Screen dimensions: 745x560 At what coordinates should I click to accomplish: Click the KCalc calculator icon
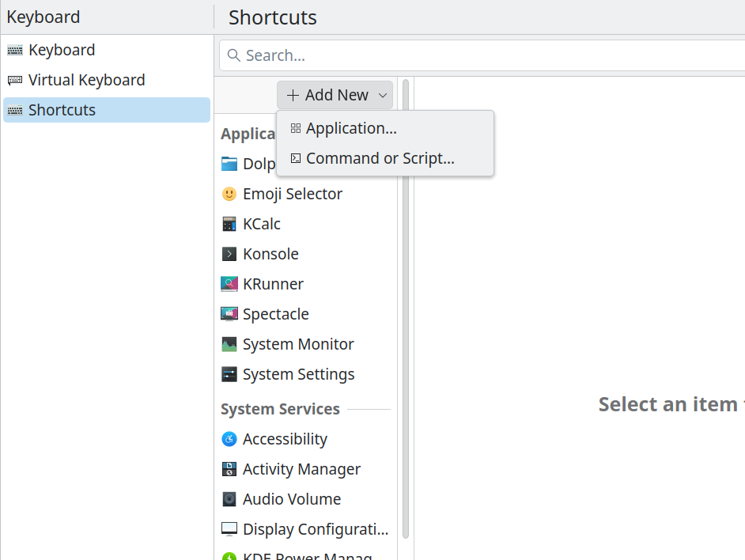[229, 224]
